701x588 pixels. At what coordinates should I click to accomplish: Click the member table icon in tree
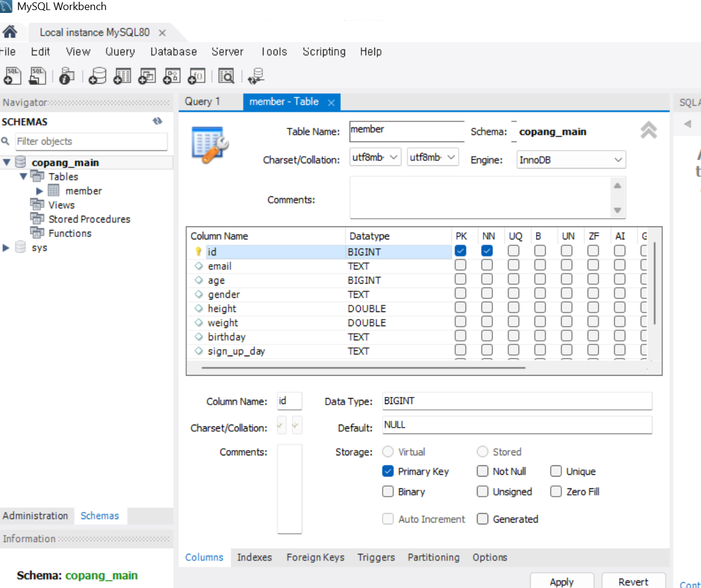54,190
